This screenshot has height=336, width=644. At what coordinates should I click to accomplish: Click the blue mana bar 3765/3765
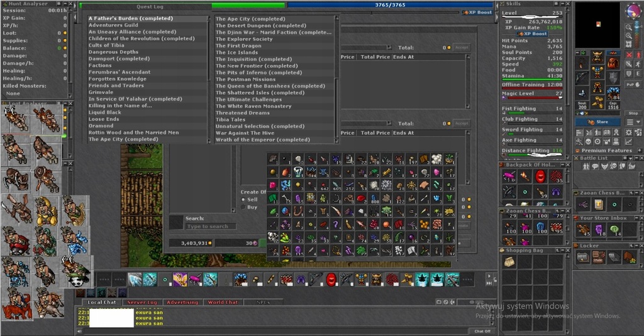tap(390, 5)
